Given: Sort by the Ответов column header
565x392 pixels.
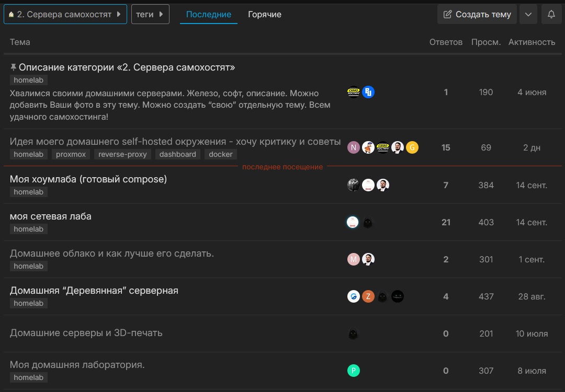Looking at the screenshot, I should [446, 42].
